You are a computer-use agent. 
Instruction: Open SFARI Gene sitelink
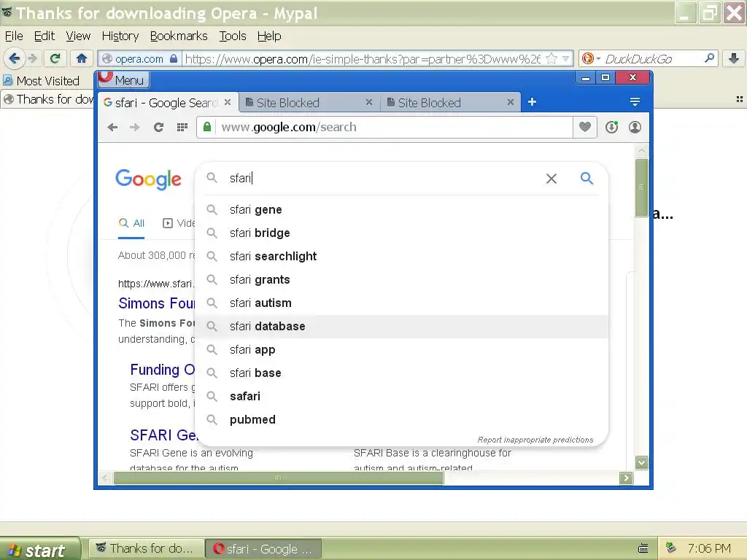click(163, 435)
